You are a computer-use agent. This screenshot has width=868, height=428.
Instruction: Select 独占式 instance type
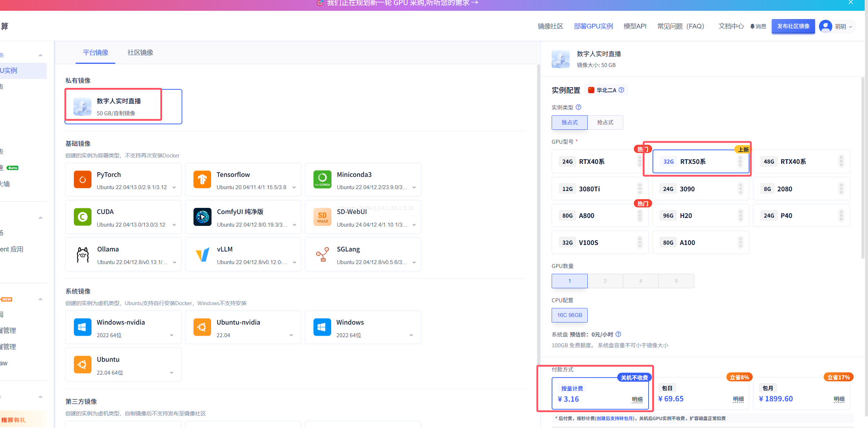[x=570, y=122]
